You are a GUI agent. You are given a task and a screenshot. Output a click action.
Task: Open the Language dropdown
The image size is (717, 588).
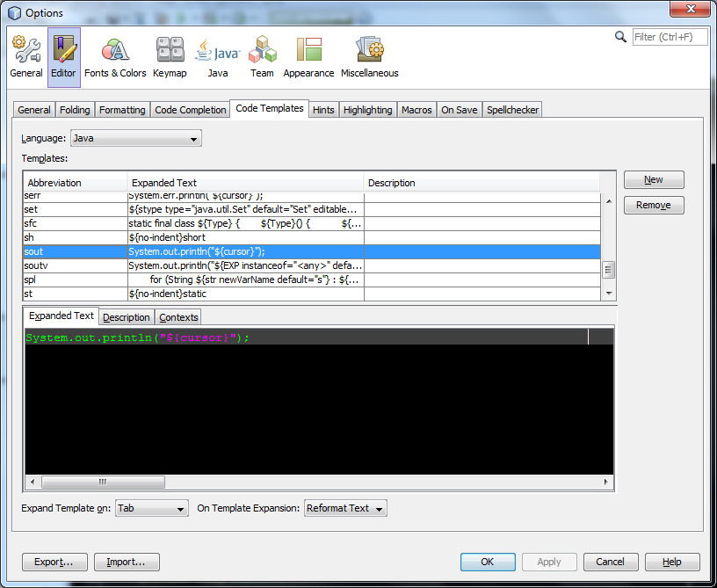click(135, 138)
